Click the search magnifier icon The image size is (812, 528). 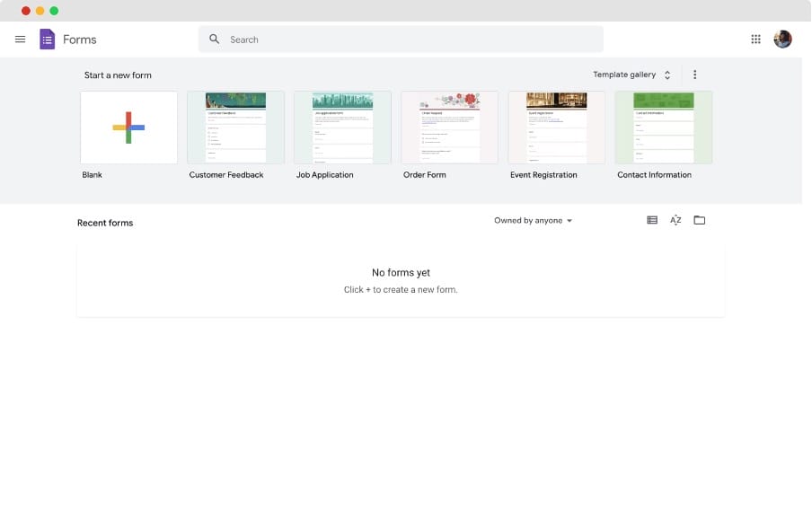click(x=215, y=40)
